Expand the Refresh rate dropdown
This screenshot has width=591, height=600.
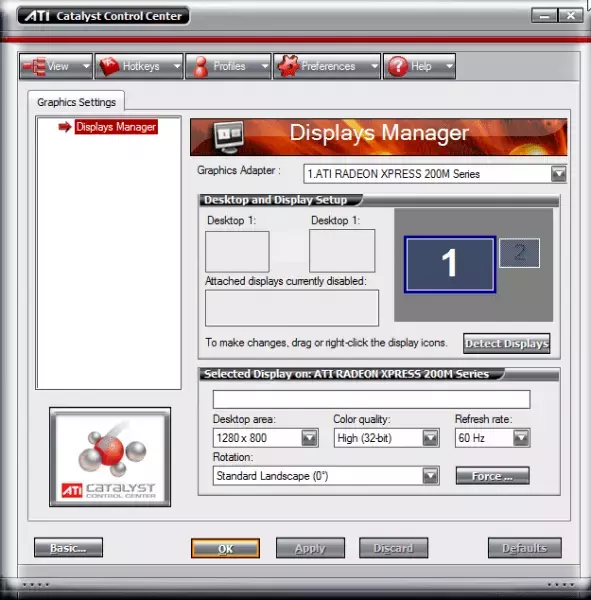pos(521,438)
